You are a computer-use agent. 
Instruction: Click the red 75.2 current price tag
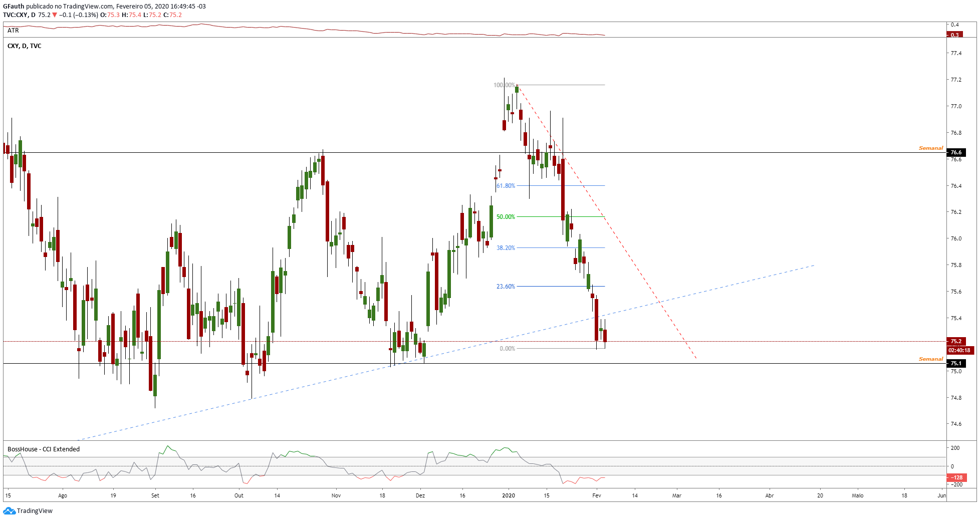pos(956,341)
